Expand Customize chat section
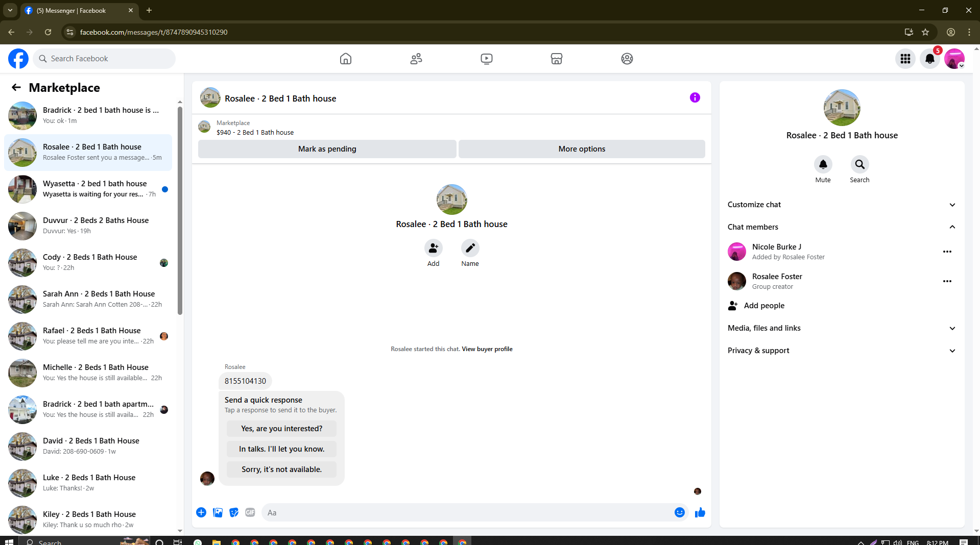Screen dimensions: 980x545 coord(842,205)
